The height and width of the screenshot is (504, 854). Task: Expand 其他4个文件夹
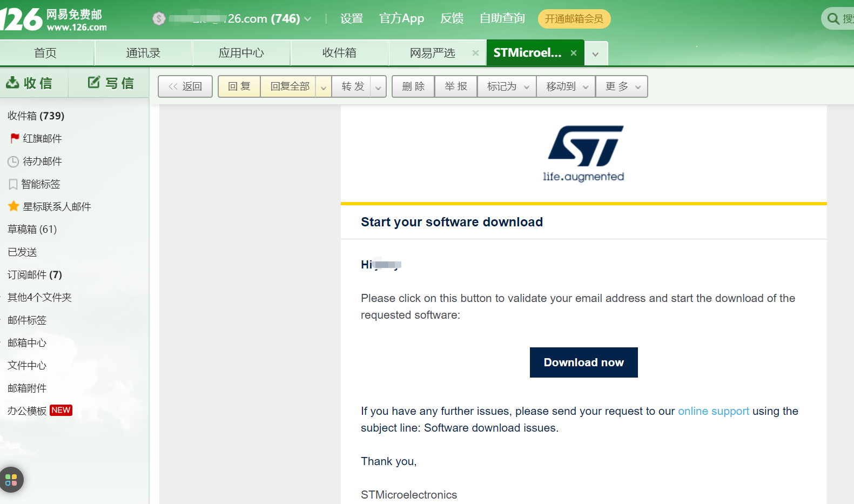pyautogui.click(x=39, y=297)
